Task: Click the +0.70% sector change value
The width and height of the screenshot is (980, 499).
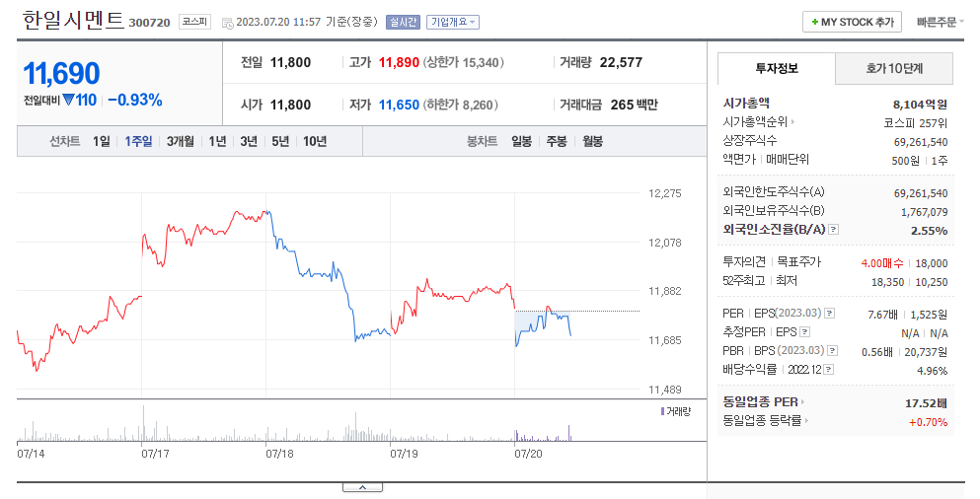Action: point(928,422)
